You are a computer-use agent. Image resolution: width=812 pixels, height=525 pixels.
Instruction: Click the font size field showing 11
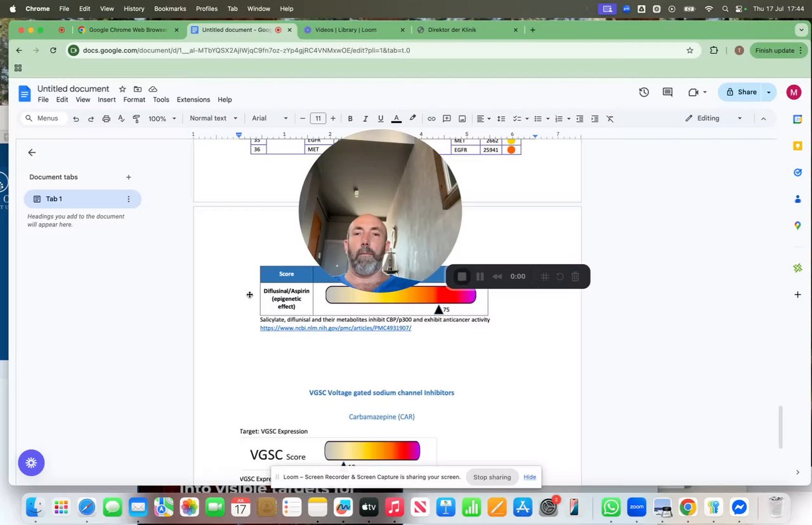[x=318, y=119]
